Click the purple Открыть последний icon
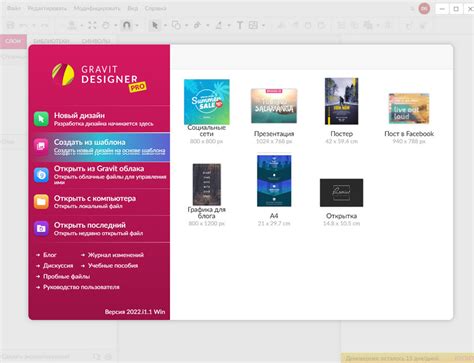Viewport: 474px width, 363px height. pyautogui.click(x=41, y=228)
